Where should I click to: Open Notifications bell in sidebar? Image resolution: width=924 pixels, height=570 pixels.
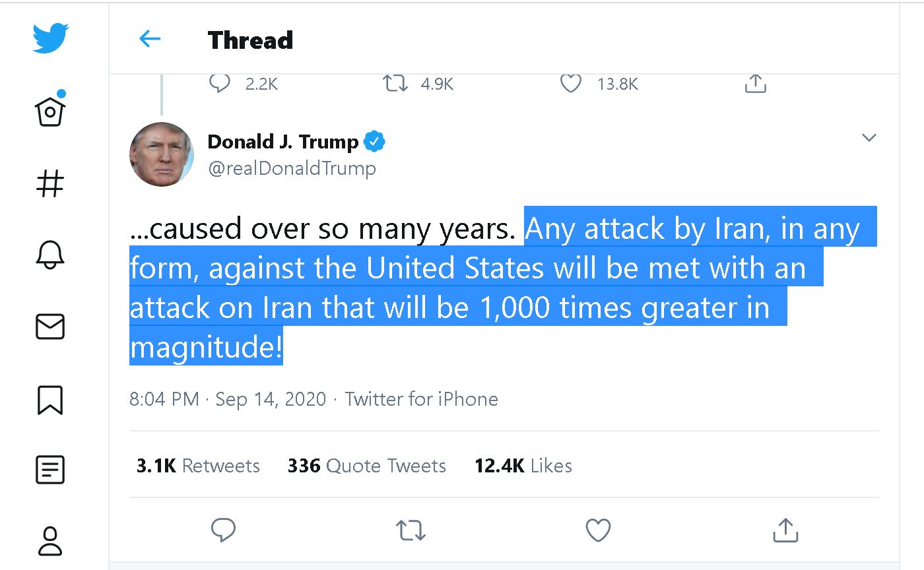(x=50, y=254)
